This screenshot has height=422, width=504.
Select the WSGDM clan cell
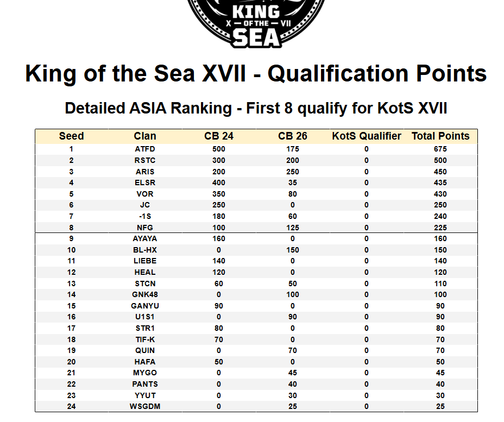pyautogui.click(x=145, y=407)
